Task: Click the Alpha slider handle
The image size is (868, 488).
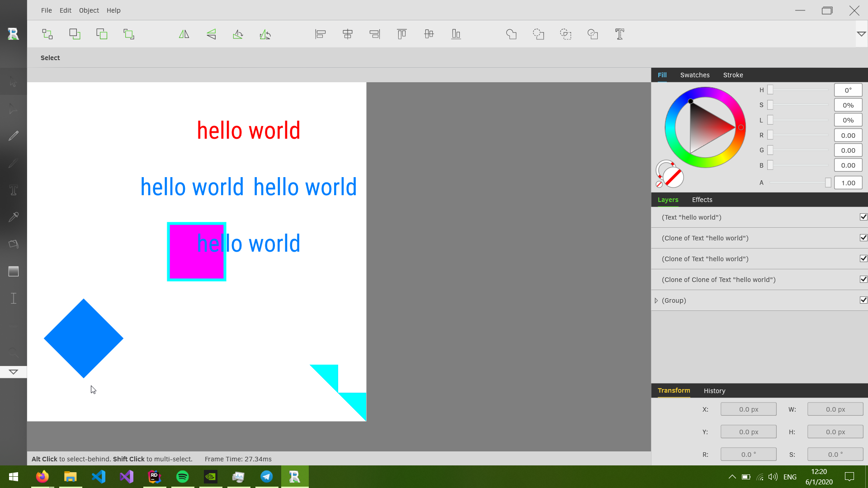Action: 828,183
